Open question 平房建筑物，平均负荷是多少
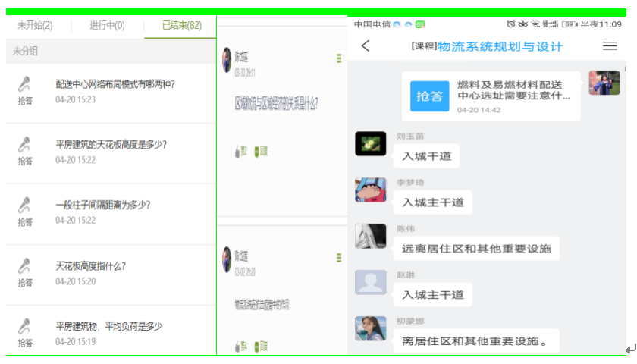This screenshot has width=637, height=364. [x=108, y=326]
